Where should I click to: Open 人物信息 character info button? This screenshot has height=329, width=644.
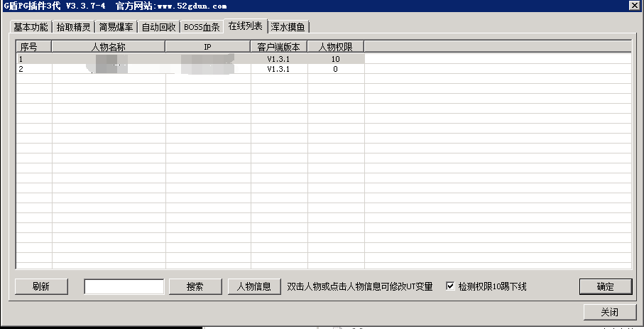(x=254, y=286)
